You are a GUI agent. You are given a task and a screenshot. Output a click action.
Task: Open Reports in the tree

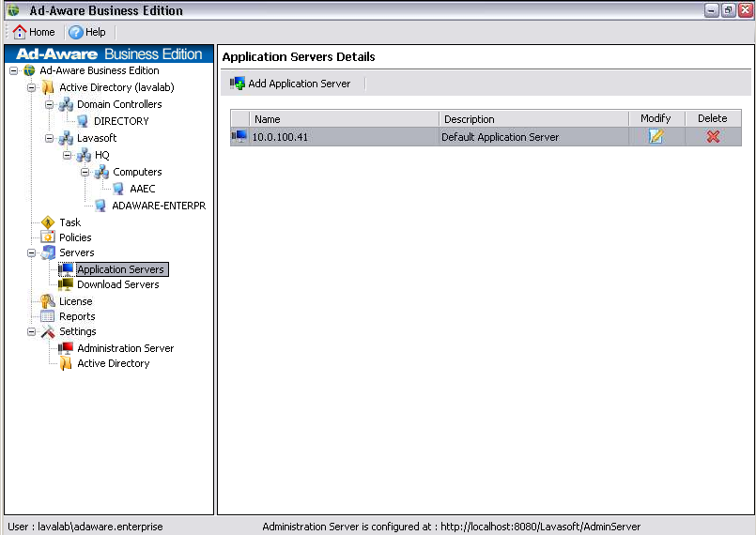(x=77, y=316)
